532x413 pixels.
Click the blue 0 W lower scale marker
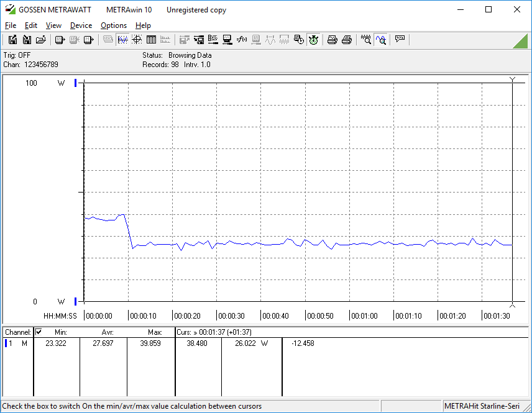(x=75, y=302)
